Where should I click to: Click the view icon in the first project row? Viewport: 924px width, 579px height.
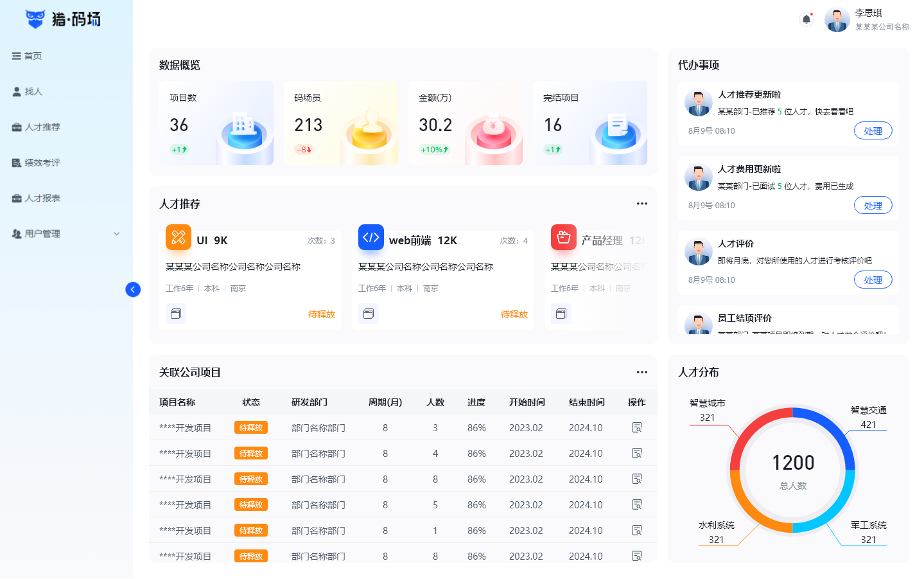[637, 428]
